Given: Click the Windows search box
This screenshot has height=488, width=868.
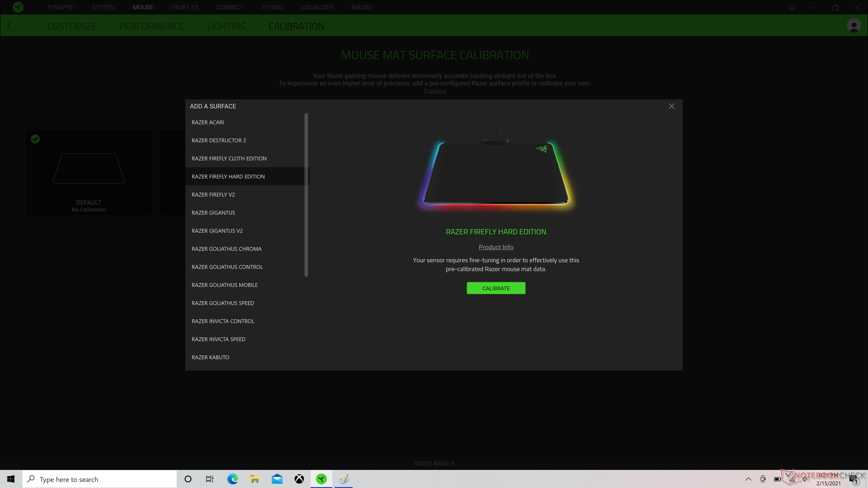Looking at the screenshot, I should pos(99,479).
